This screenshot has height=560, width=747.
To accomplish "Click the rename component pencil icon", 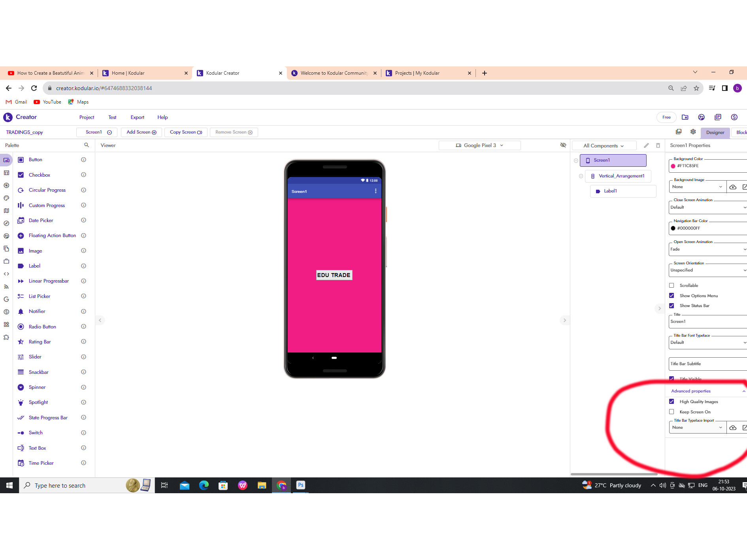I will [646, 145].
